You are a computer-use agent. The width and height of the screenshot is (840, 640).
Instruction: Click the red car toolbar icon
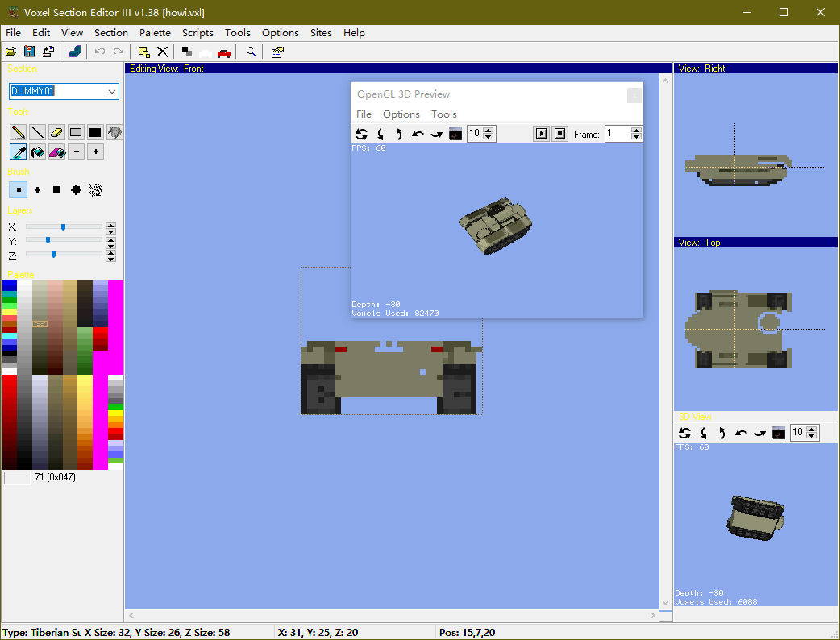pyautogui.click(x=224, y=52)
